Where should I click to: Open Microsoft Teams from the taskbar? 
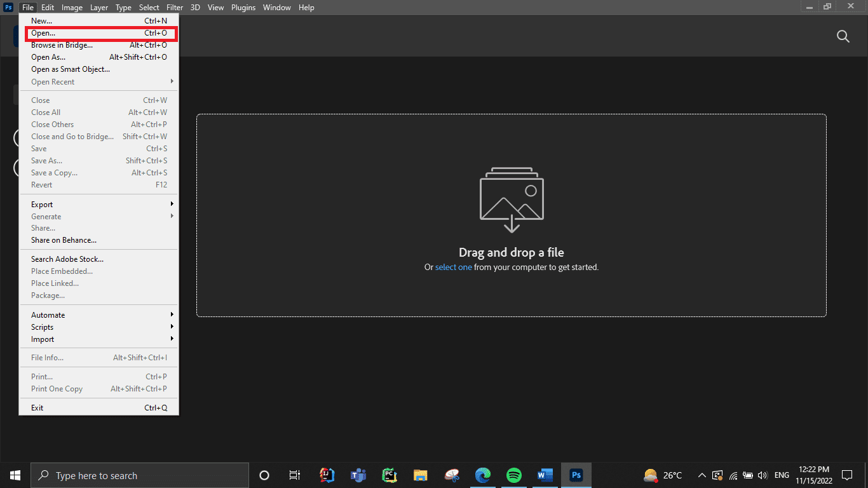pyautogui.click(x=358, y=475)
